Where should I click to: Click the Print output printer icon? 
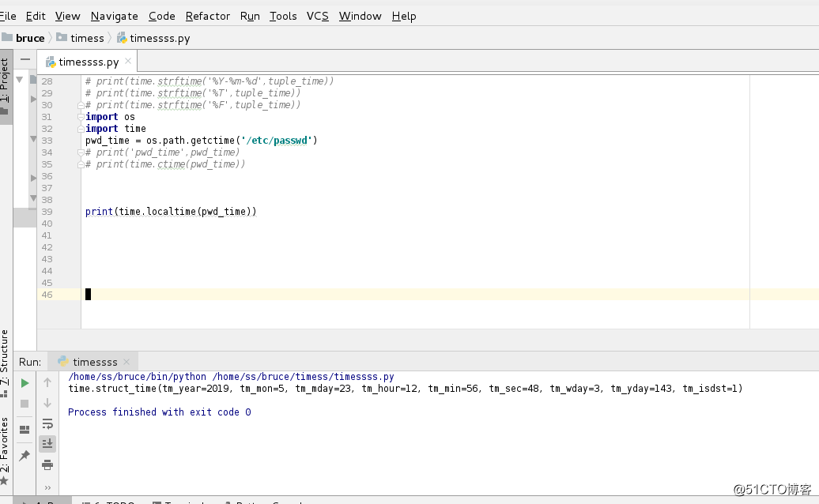point(47,465)
